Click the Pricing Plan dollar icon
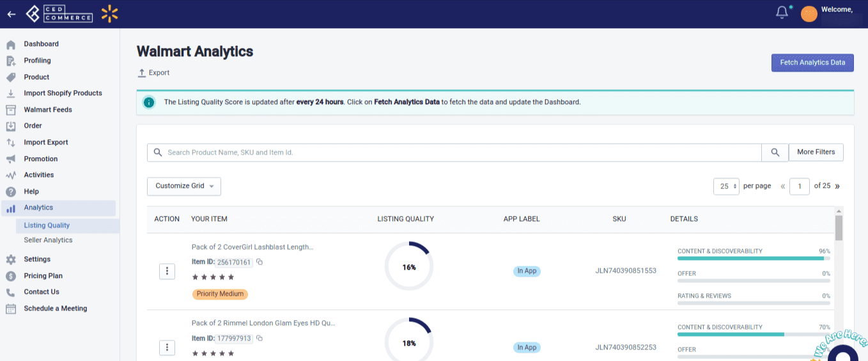This screenshot has width=868, height=361. point(11,276)
